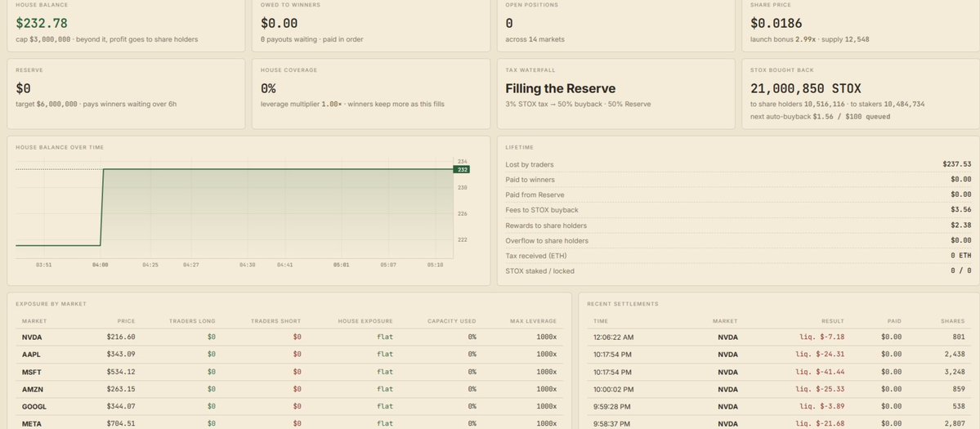Image resolution: width=980 pixels, height=429 pixels.
Task: Click the $343.09 AAPL price cell
Action: click(x=121, y=354)
